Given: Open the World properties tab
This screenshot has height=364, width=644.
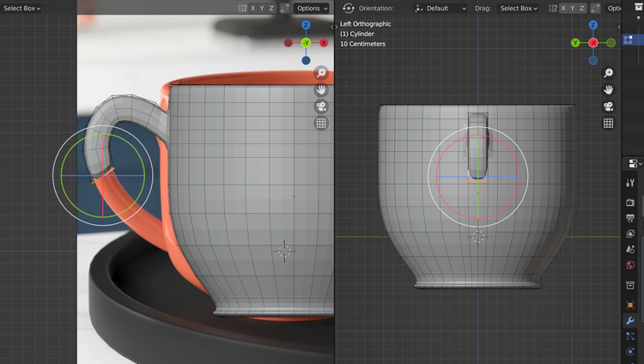Looking at the screenshot, I should point(630,265).
